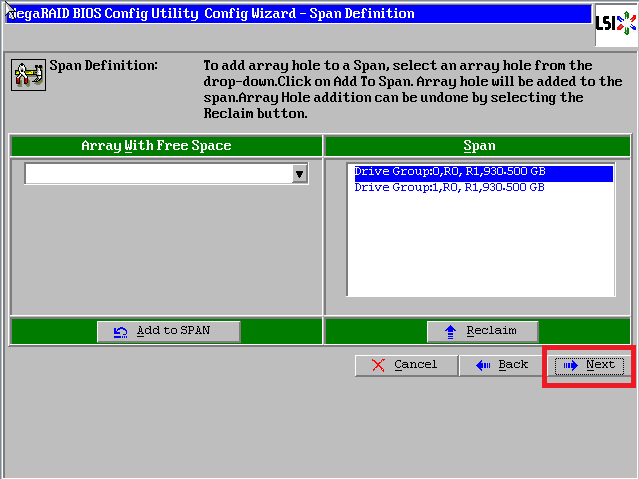Open the Array With Free Space dropdown arrow

tap(299, 174)
